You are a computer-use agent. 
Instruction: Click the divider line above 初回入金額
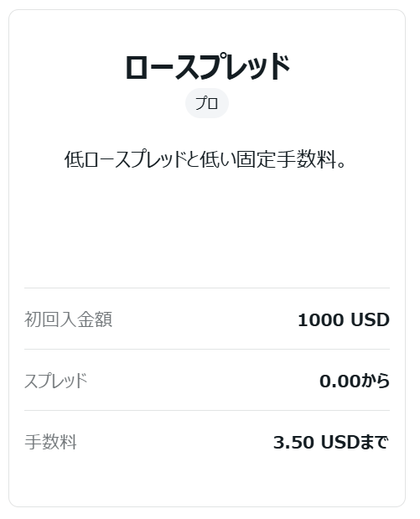point(207,288)
